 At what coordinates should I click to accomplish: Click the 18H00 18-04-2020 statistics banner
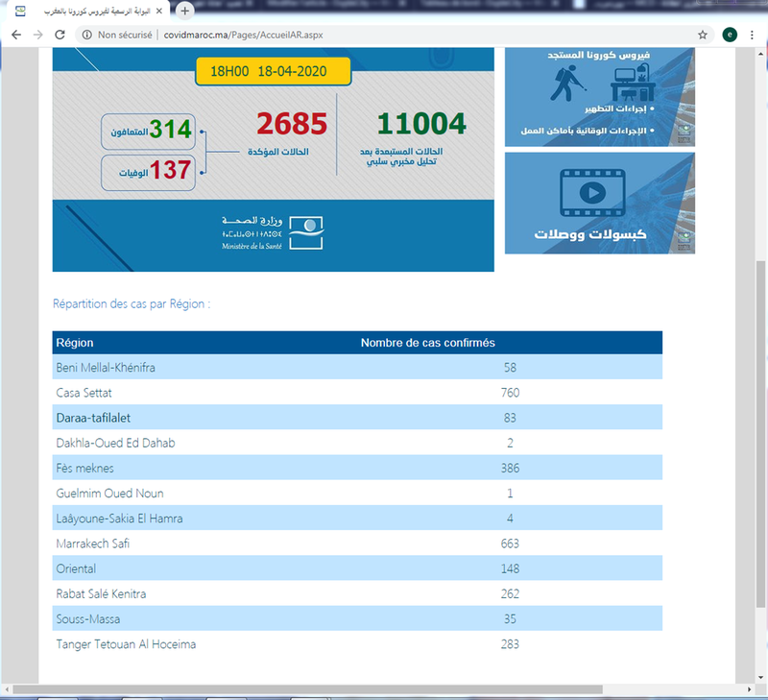pyautogui.click(x=273, y=73)
